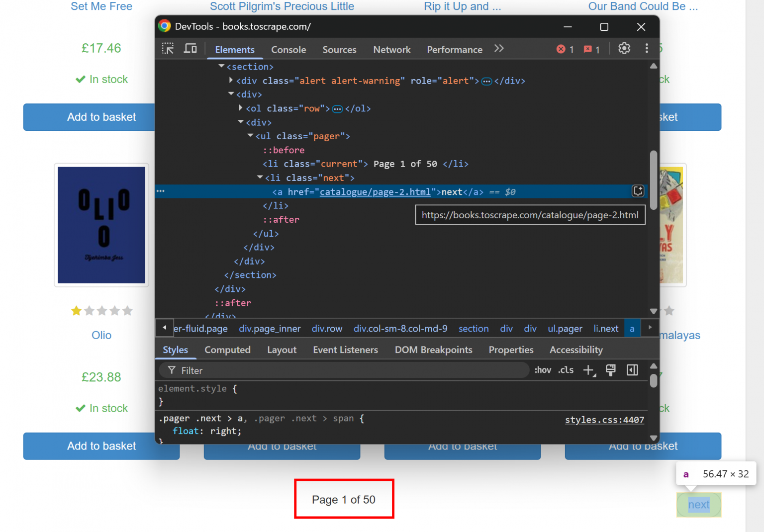Toggle element state with ':hov' button
The image size is (764, 532).
coord(543,370)
